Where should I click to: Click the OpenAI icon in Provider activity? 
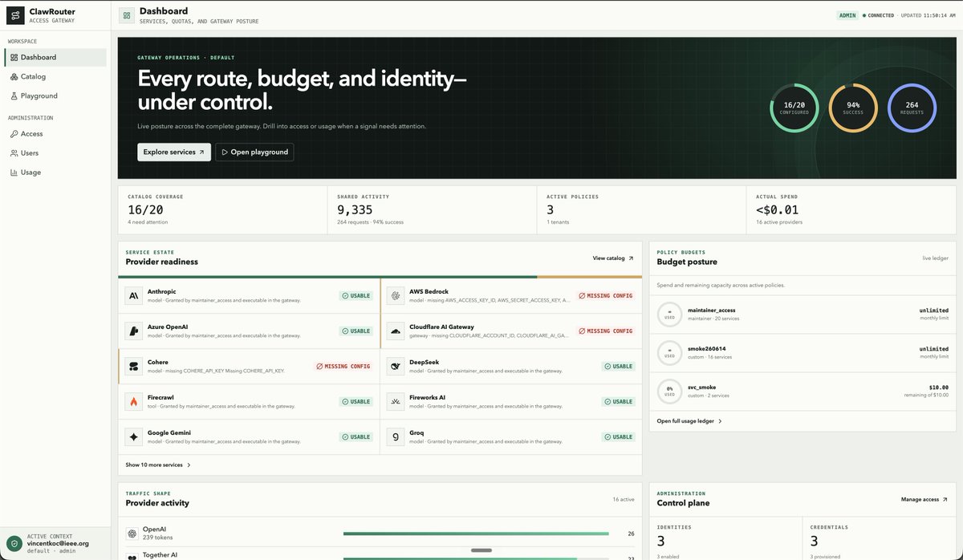click(x=133, y=534)
